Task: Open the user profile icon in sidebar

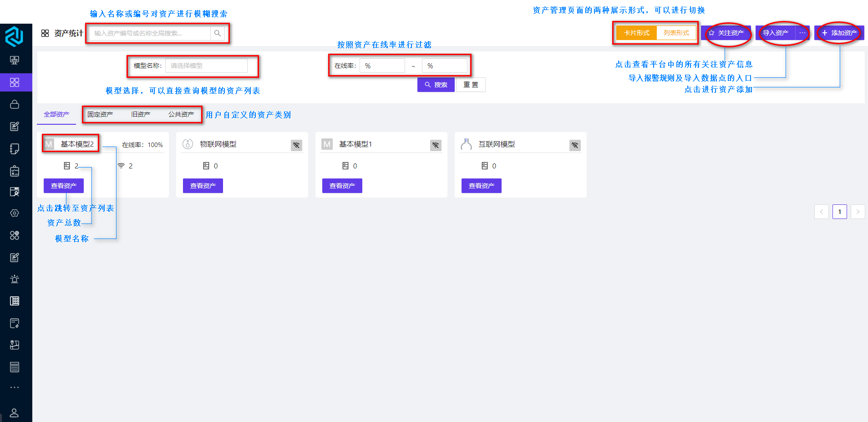Action: point(15,413)
